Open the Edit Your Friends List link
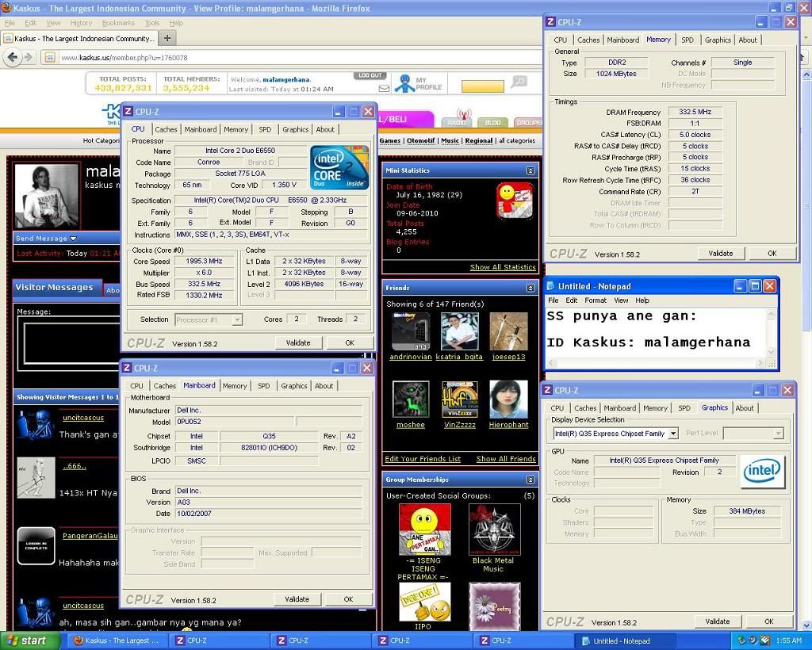The height and width of the screenshot is (650, 812). (423, 459)
